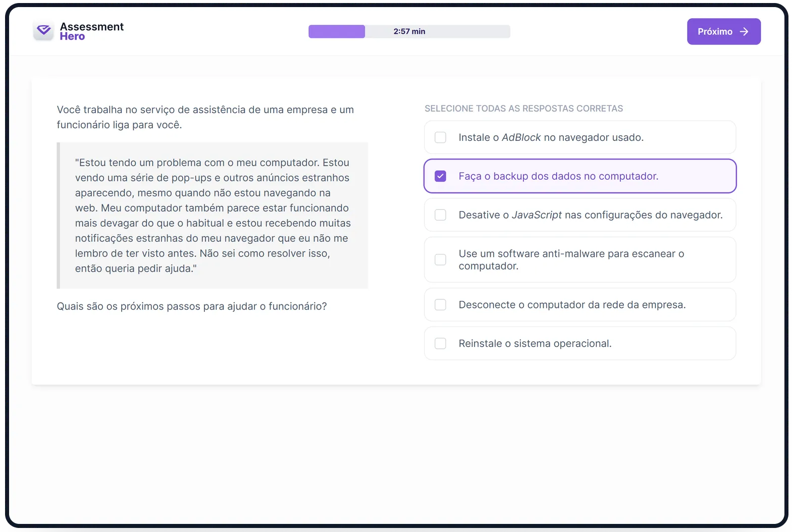Check 'Reinstale o sistema operacional' checkbox

click(x=440, y=343)
